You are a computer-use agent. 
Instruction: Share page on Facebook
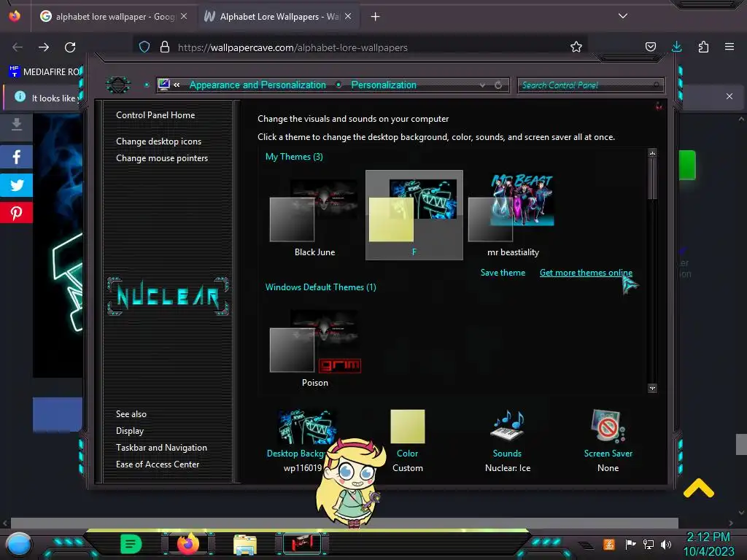pos(16,157)
